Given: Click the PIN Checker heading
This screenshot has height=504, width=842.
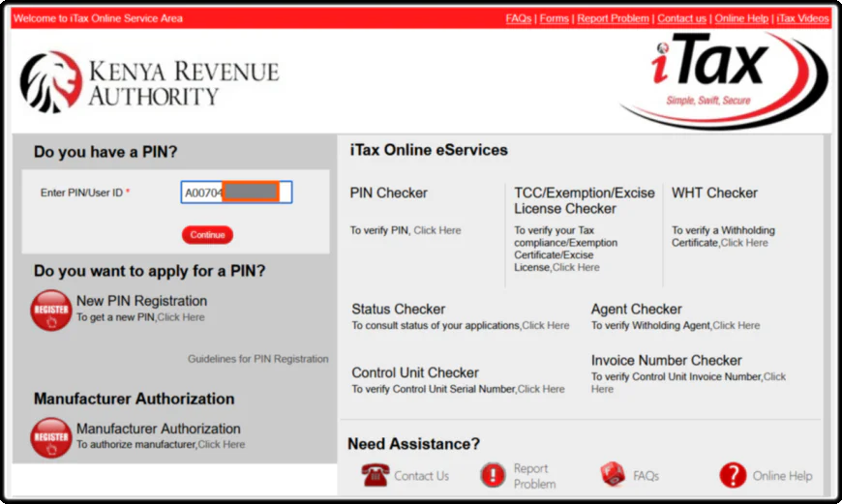Looking at the screenshot, I should 388,193.
